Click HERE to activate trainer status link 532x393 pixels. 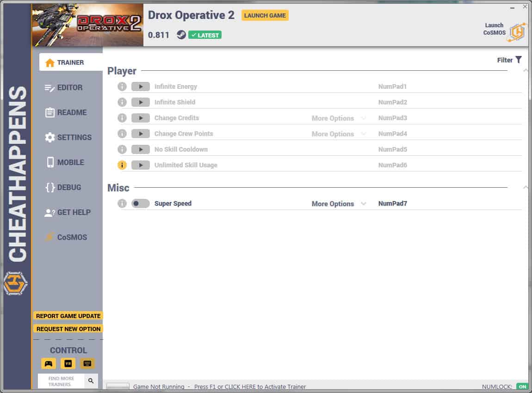coord(250,387)
